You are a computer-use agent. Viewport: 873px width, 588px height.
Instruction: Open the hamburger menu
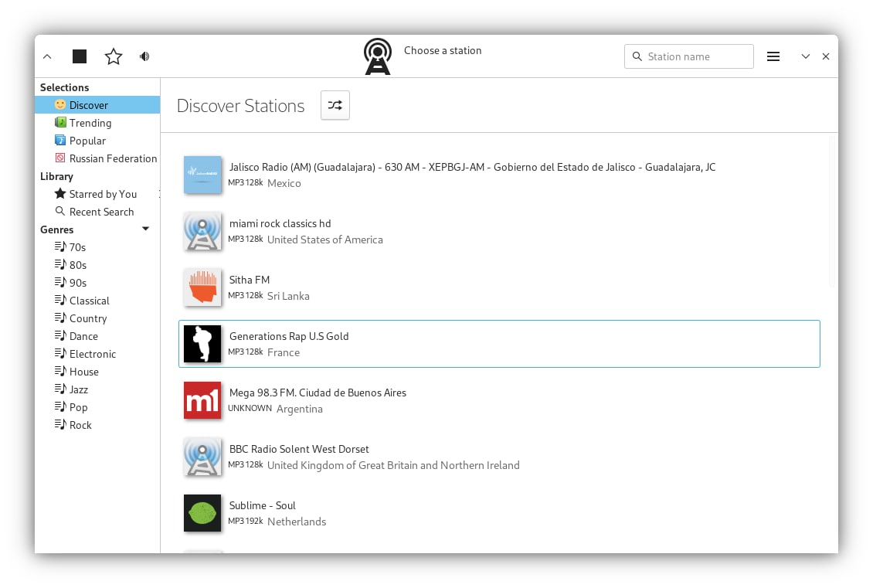coord(773,56)
